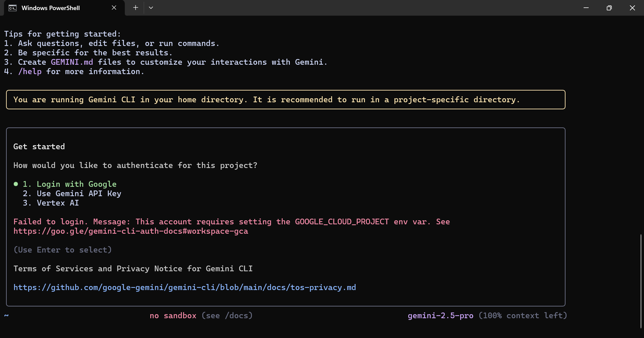644x338 pixels.
Task: Click the Terms of Services notice text
Action: [133, 269]
